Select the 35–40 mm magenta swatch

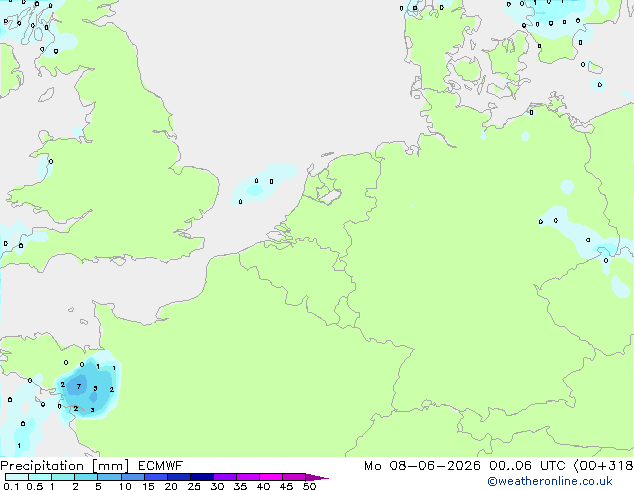point(247,477)
